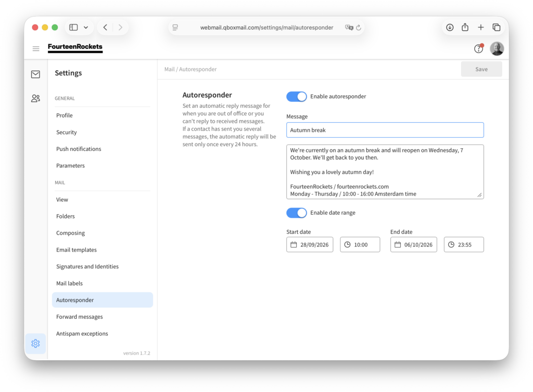Open Security settings
533x392 pixels.
pos(103,132)
